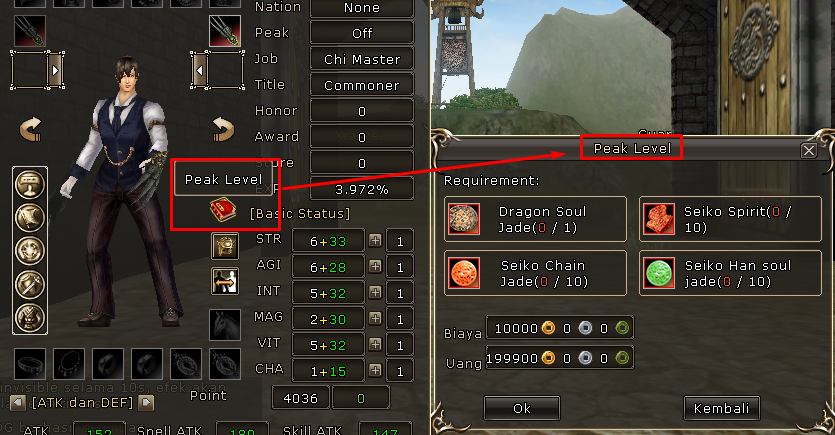Expand the left equipment slot arrow

[x=55, y=70]
